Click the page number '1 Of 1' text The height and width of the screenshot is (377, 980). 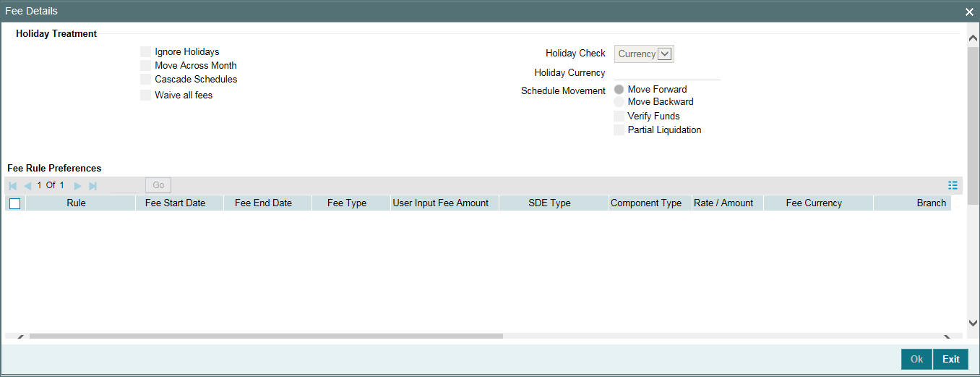(x=51, y=185)
